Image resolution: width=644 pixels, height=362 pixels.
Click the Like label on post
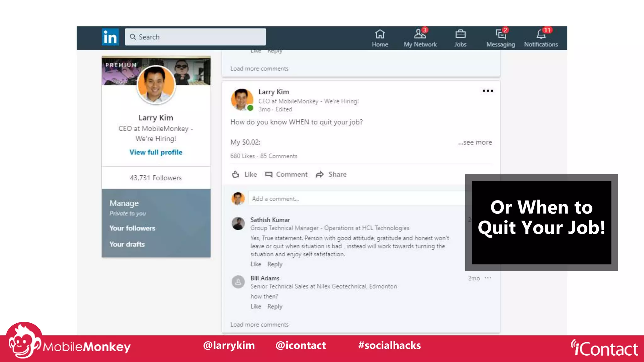251,174
